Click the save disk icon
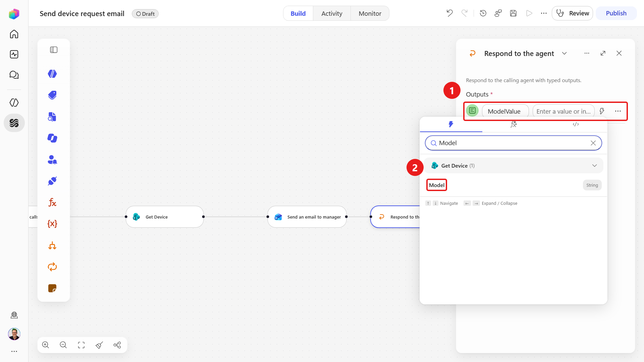Image resolution: width=644 pixels, height=362 pixels. (513, 13)
